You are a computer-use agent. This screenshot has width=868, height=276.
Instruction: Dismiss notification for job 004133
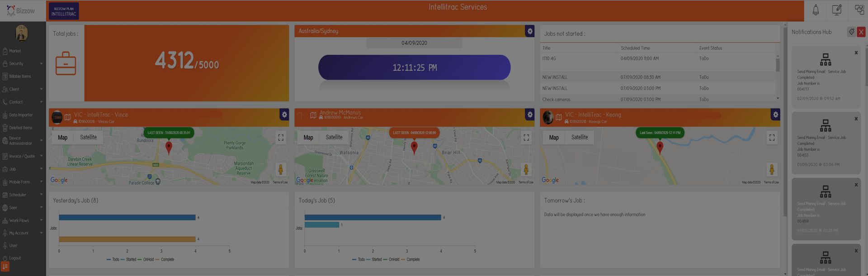856,119
